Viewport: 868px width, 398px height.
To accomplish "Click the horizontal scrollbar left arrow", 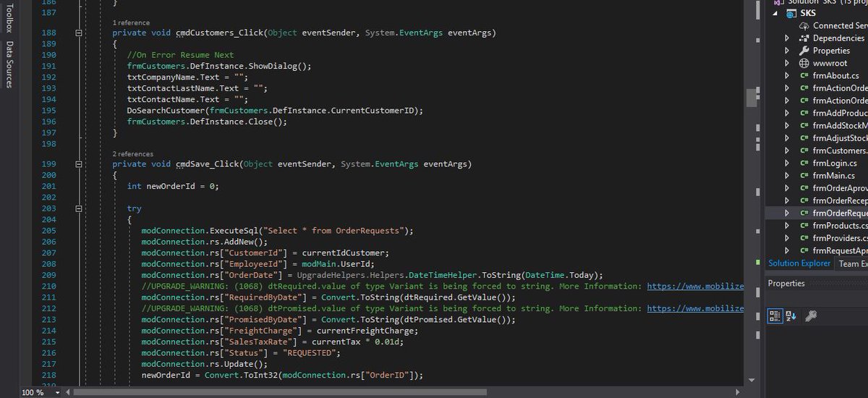I will coord(69,392).
